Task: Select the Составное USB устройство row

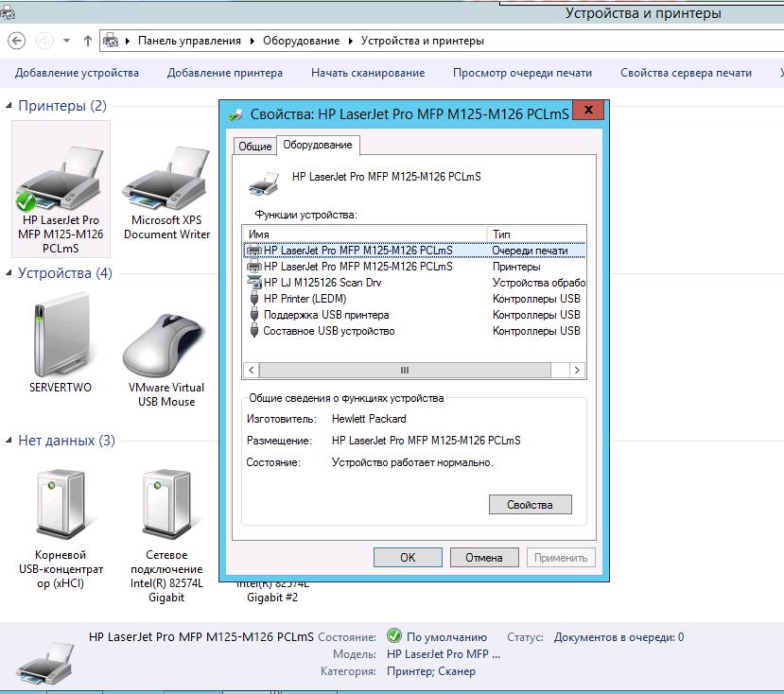Action: click(x=414, y=331)
